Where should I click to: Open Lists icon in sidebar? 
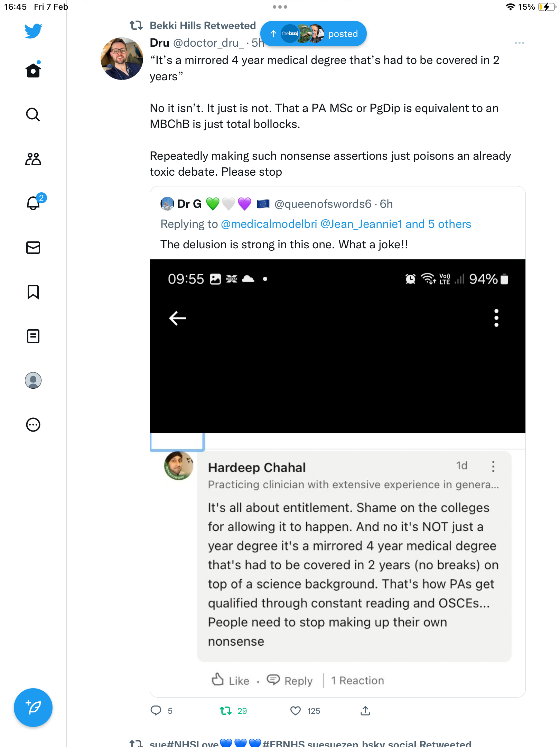pos(33,336)
